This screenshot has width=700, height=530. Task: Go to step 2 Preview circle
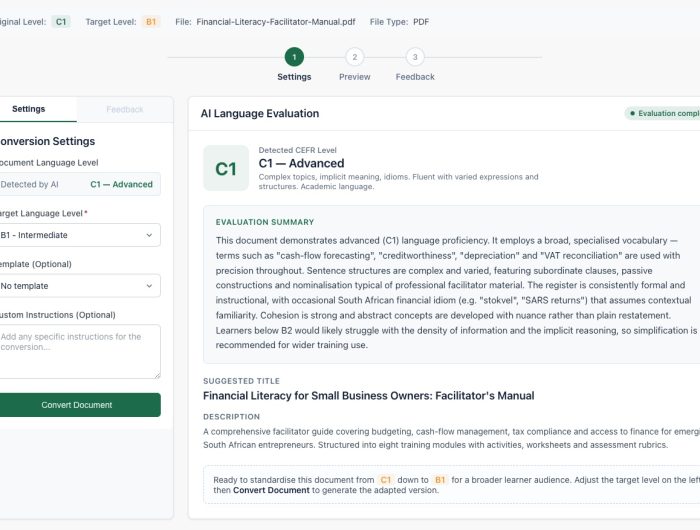pos(354,57)
